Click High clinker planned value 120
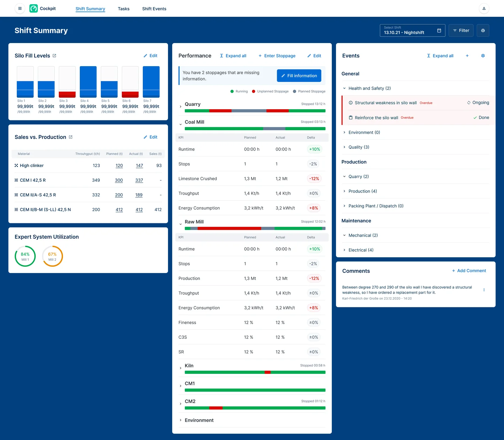This screenshot has width=504, height=440. [119, 166]
